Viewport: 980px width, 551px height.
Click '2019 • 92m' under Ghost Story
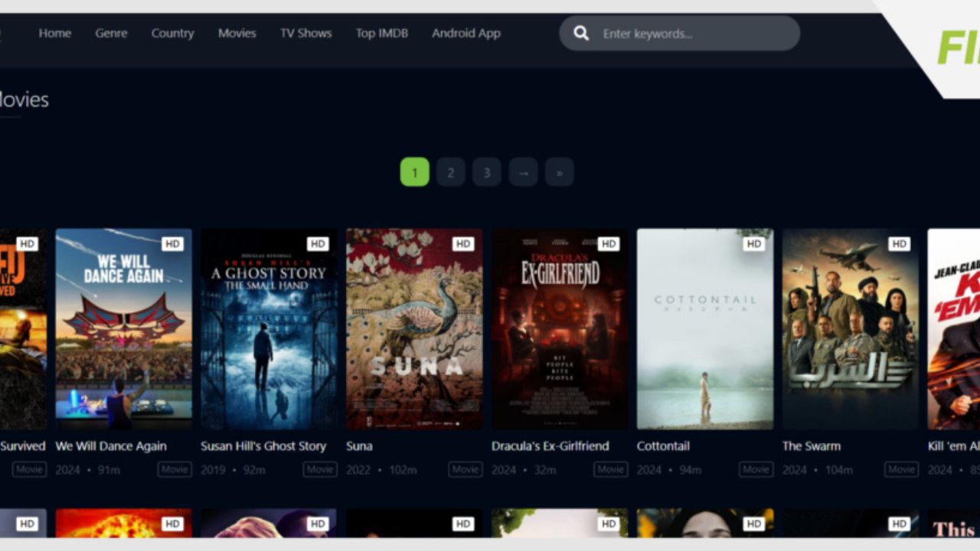pyautogui.click(x=233, y=470)
